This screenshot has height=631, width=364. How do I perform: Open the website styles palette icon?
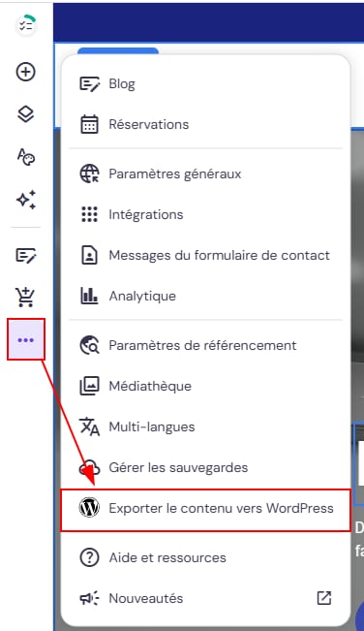pyautogui.click(x=26, y=157)
